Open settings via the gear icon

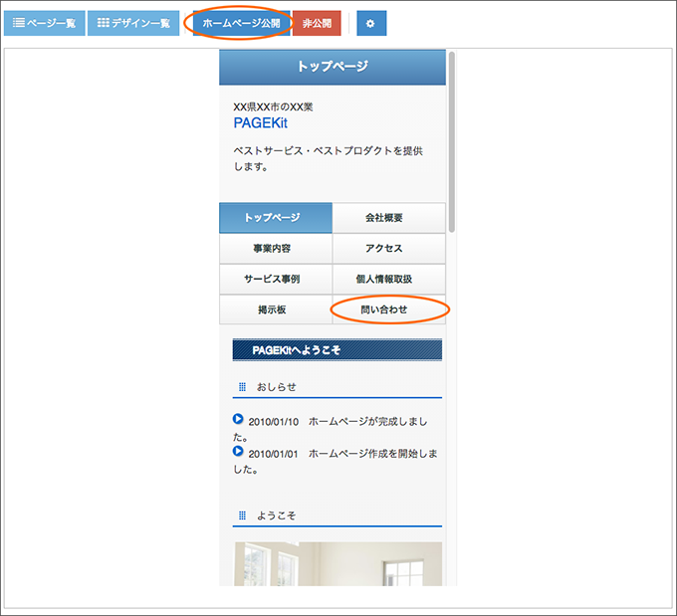(x=371, y=23)
